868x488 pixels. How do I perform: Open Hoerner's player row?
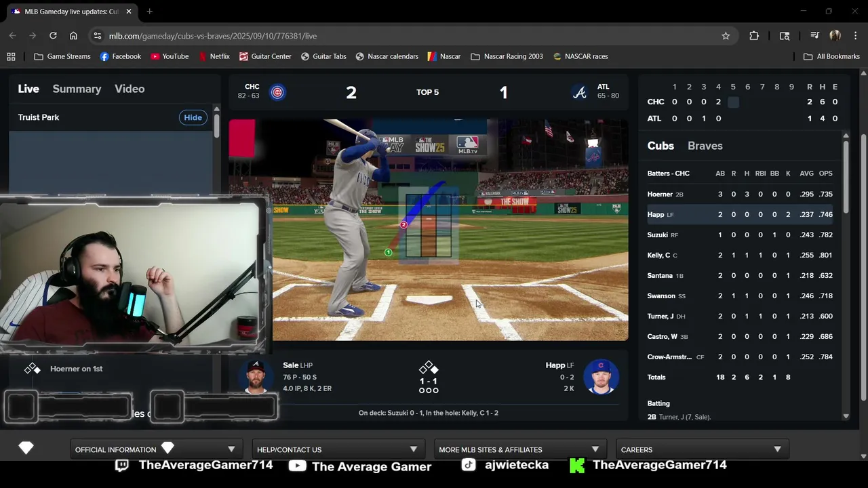pos(739,194)
